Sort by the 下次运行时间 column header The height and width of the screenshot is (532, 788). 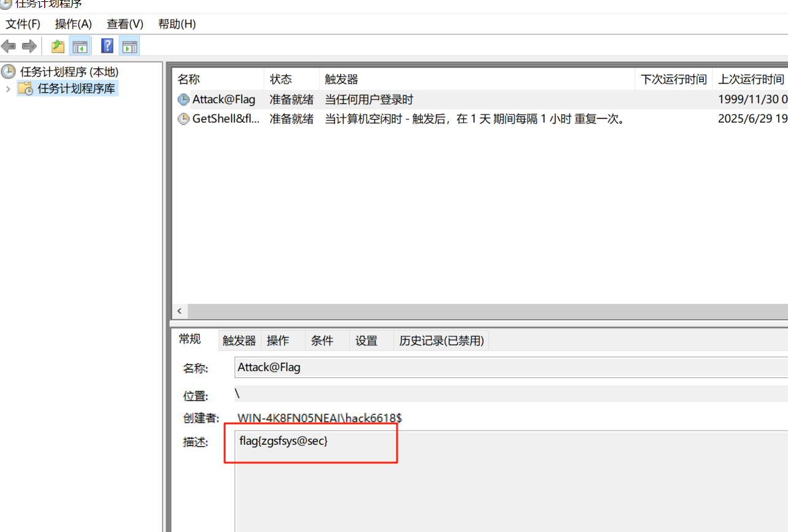click(x=674, y=79)
